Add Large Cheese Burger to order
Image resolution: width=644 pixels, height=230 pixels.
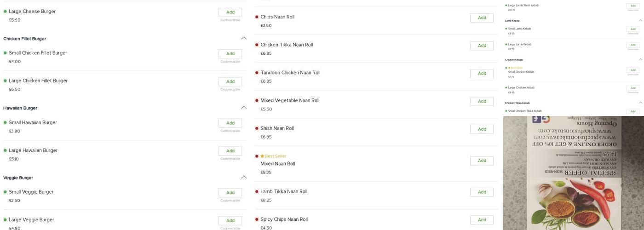pos(230,12)
